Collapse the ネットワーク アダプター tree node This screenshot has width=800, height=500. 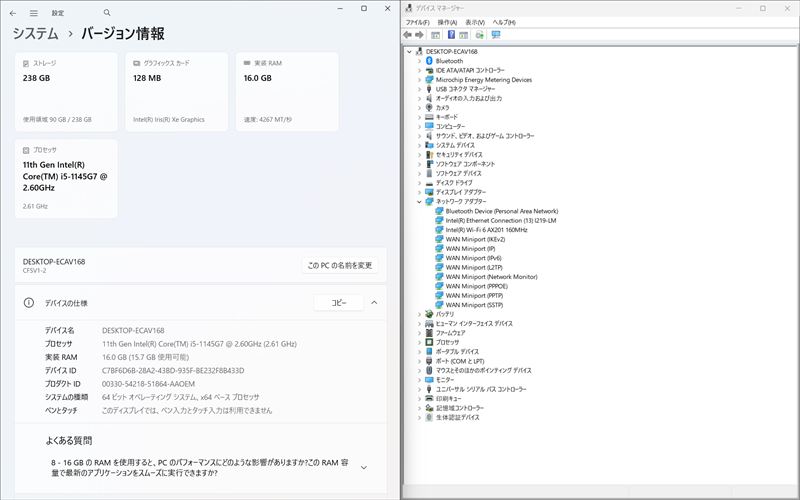point(419,201)
